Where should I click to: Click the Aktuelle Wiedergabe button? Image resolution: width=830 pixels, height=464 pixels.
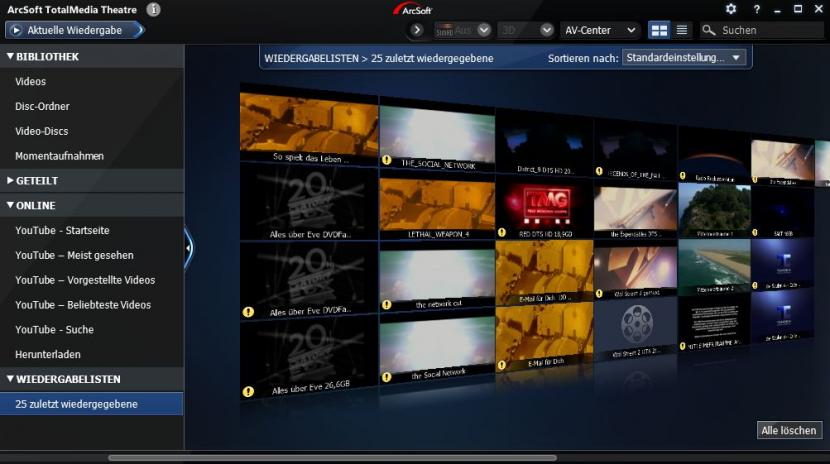(75, 30)
